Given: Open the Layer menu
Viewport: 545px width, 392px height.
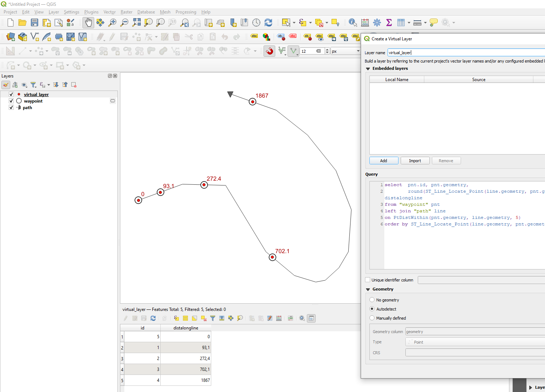Looking at the screenshot, I should (54, 12).
